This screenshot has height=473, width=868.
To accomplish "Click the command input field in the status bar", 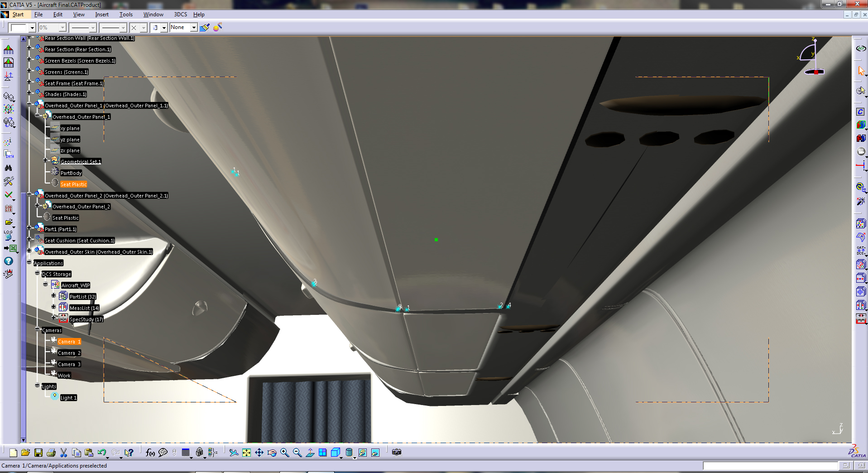I will pyautogui.click(x=770, y=466).
